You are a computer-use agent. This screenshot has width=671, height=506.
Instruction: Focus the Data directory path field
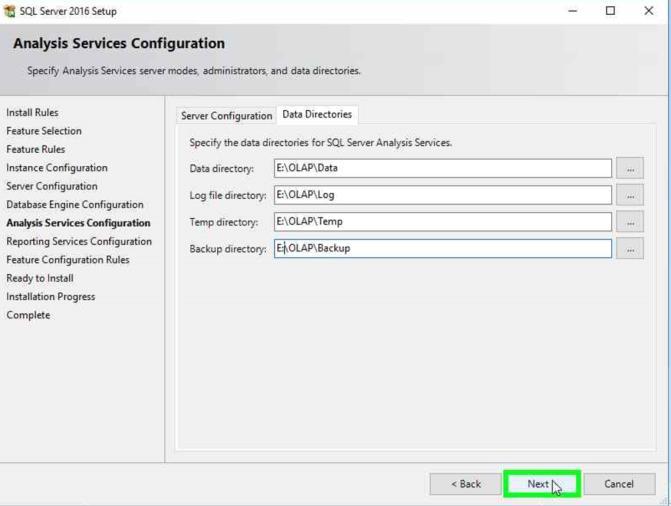[442, 168]
